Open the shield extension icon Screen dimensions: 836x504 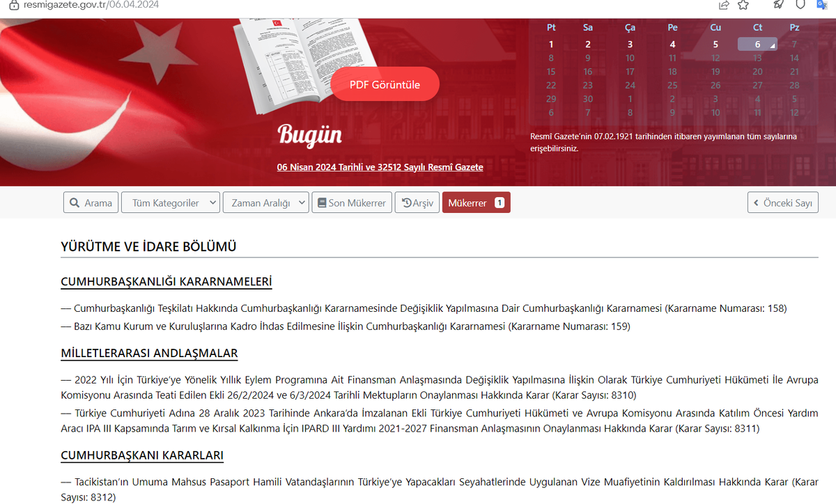coord(800,5)
